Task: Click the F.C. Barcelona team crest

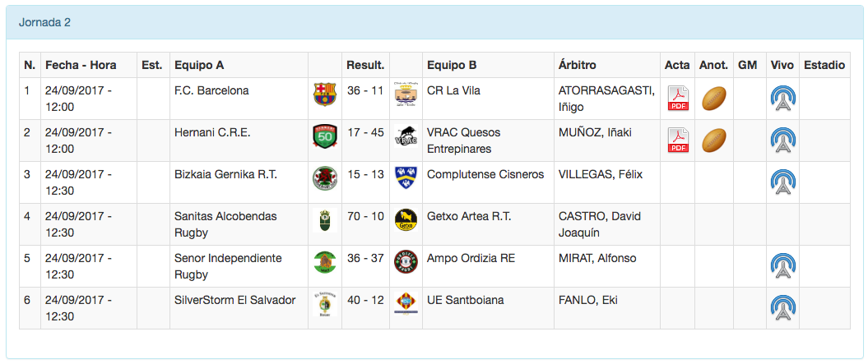Action: click(325, 94)
